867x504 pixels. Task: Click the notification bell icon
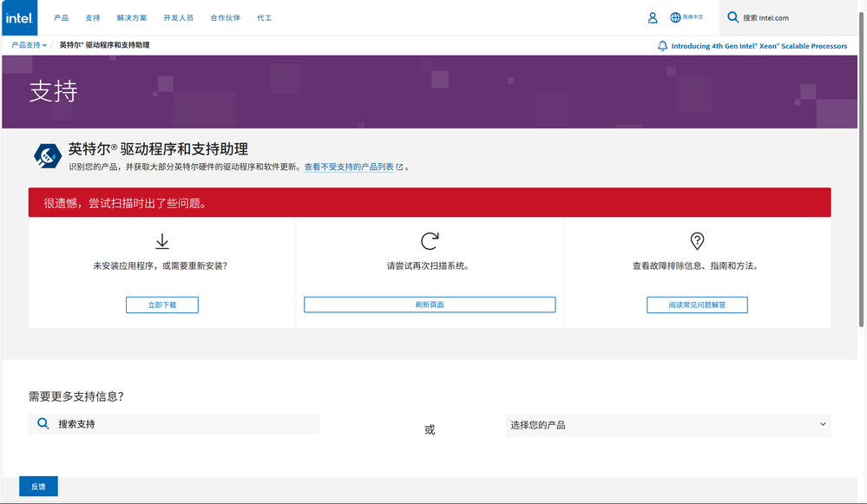662,46
